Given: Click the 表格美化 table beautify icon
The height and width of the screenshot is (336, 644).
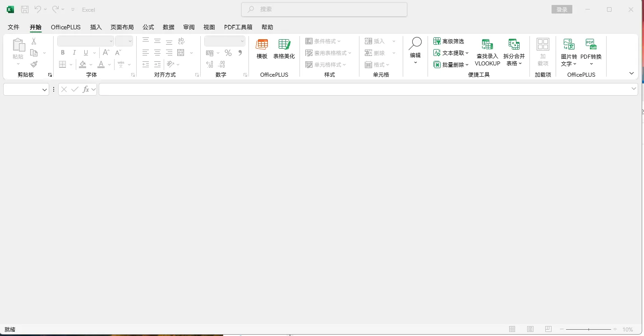Looking at the screenshot, I should click(x=284, y=49).
